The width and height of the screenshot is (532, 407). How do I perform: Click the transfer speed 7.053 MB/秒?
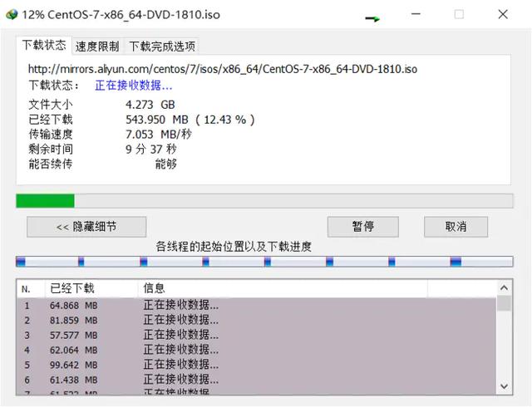(x=159, y=135)
